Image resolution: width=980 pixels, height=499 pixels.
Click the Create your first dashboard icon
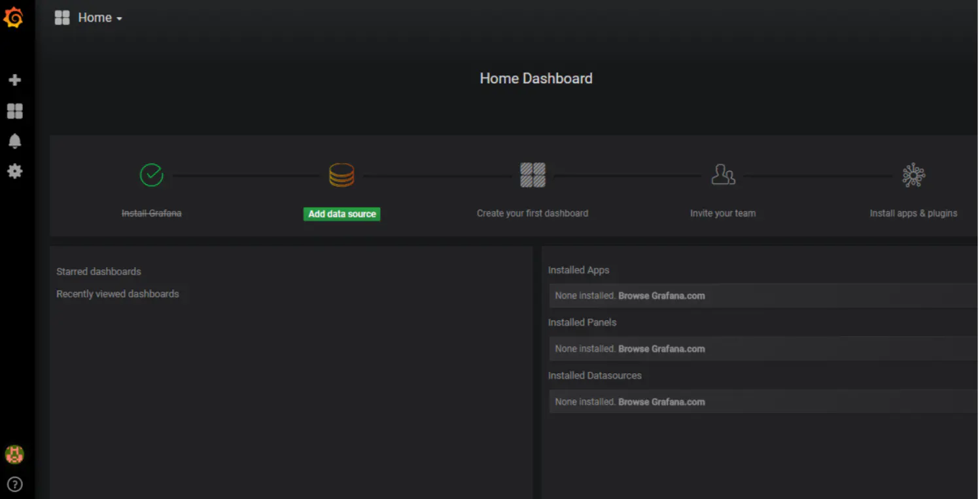(x=533, y=175)
